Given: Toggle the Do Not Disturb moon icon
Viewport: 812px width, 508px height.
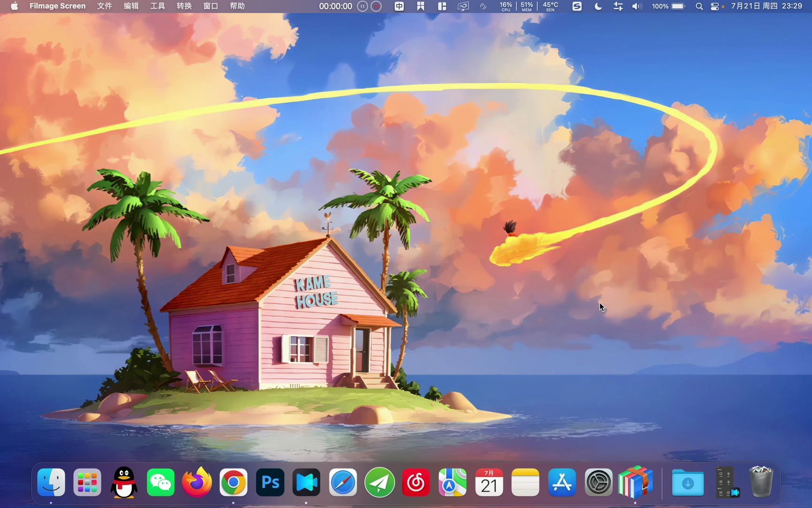Looking at the screenshot, I should pyautogui.click(x=598, y=6).
